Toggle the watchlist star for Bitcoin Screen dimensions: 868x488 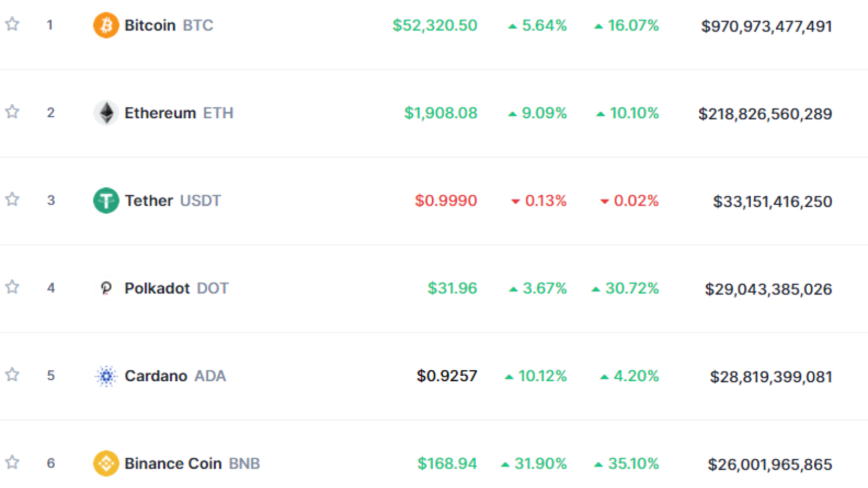[x=12, y=24]
